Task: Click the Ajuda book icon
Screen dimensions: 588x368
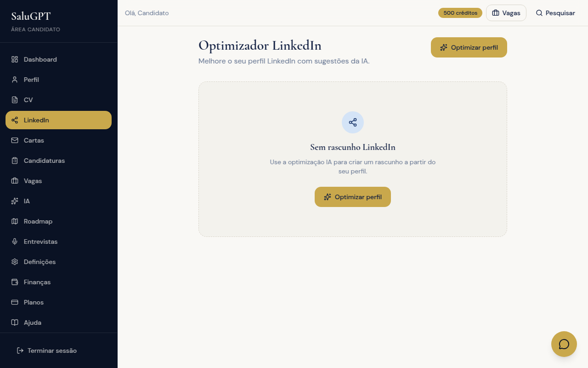Action: [x=15, y=322]
